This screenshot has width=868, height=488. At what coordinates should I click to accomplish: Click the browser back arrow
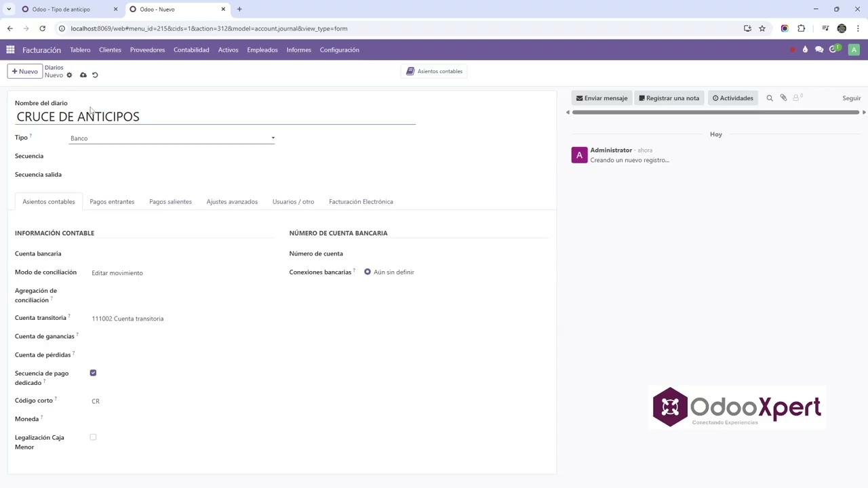click(9, 28)
